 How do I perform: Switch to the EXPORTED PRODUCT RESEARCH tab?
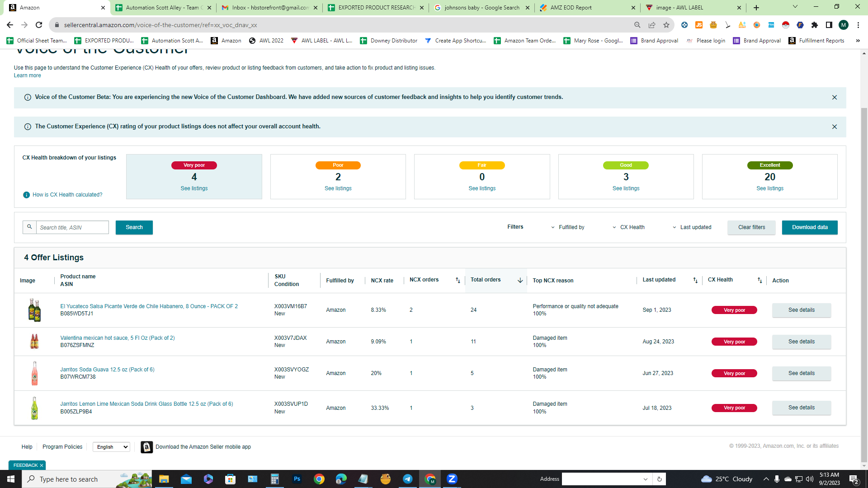click(x=376, y=8)
